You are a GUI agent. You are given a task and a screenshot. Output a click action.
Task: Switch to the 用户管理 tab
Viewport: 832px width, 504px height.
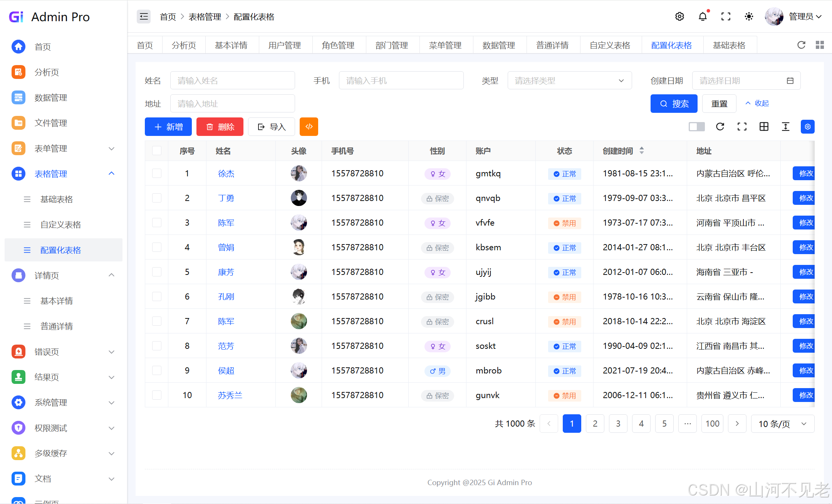285,45
